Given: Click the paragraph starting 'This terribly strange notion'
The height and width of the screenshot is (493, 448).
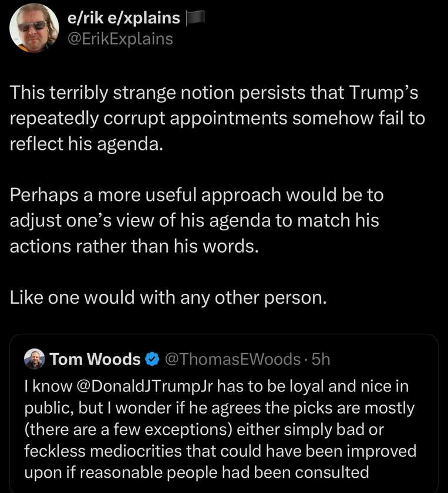Looking at the screenshot, I should click(217, 119).
